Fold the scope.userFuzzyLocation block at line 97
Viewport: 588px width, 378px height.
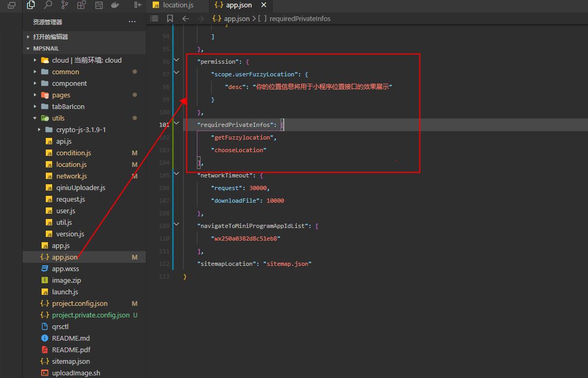[x=177, y=72]
